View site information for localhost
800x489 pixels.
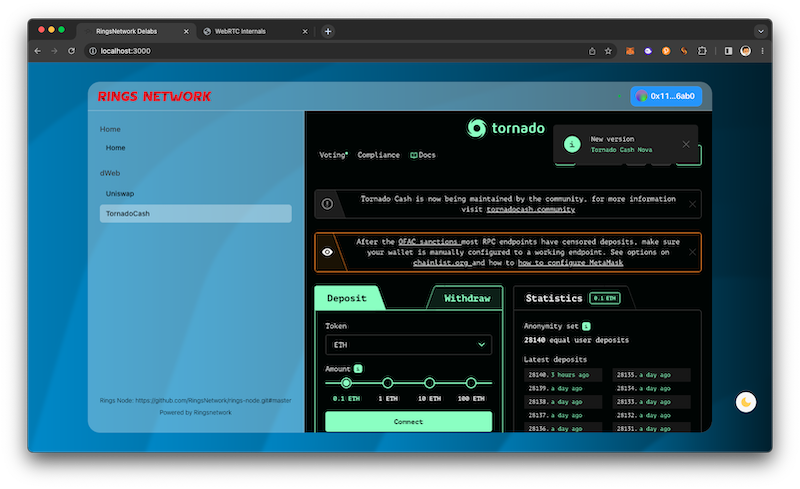[x=93, y=51]
